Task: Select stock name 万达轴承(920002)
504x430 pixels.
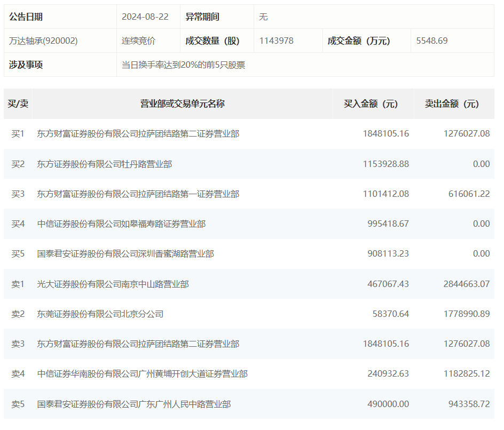Action: (43, 41)
